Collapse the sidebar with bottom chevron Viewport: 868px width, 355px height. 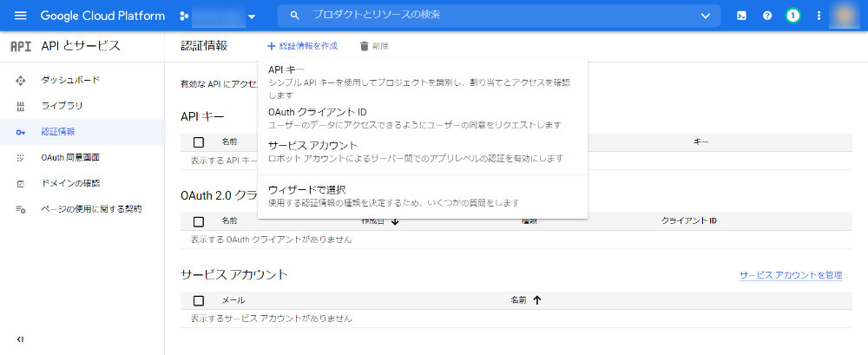[x=20, y=339]
